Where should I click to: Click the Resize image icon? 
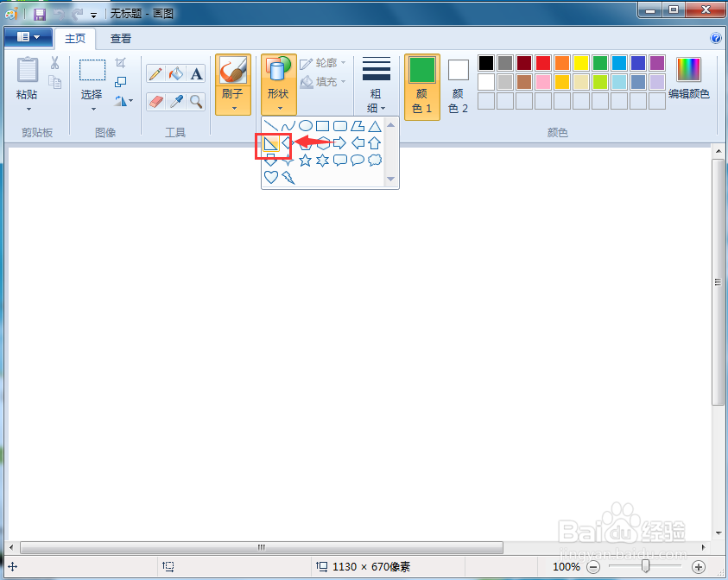(120, 82)
